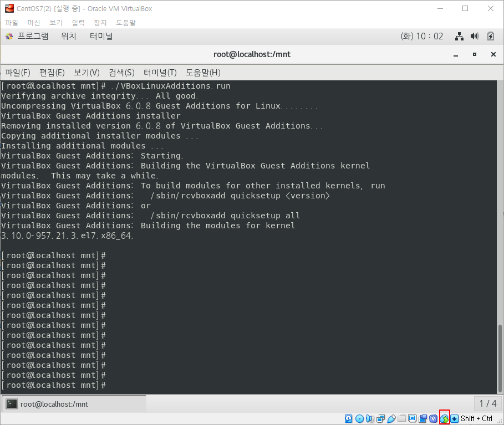Click the 'root@localhost:/mnt' window title text

point(252,54)
